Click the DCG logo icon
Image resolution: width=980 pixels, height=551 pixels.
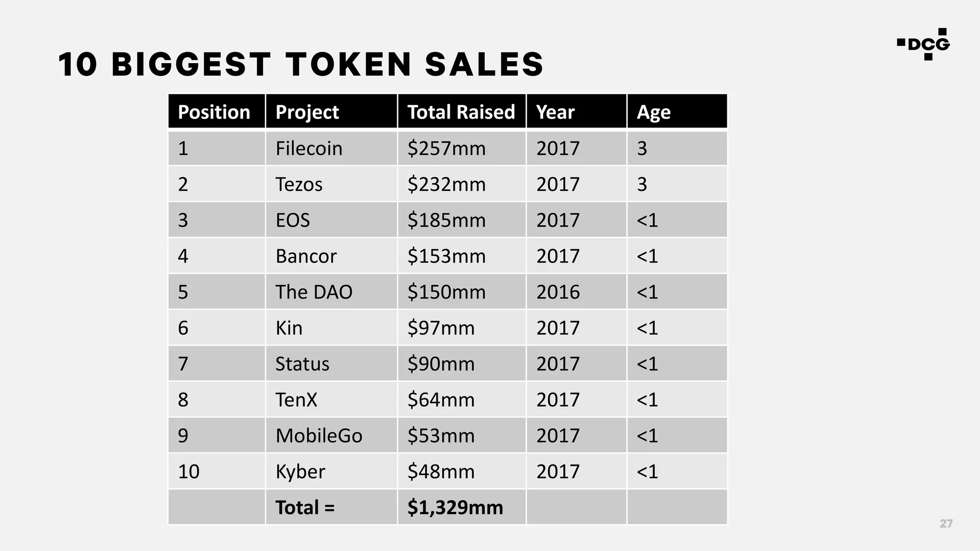tap(923, 44)
